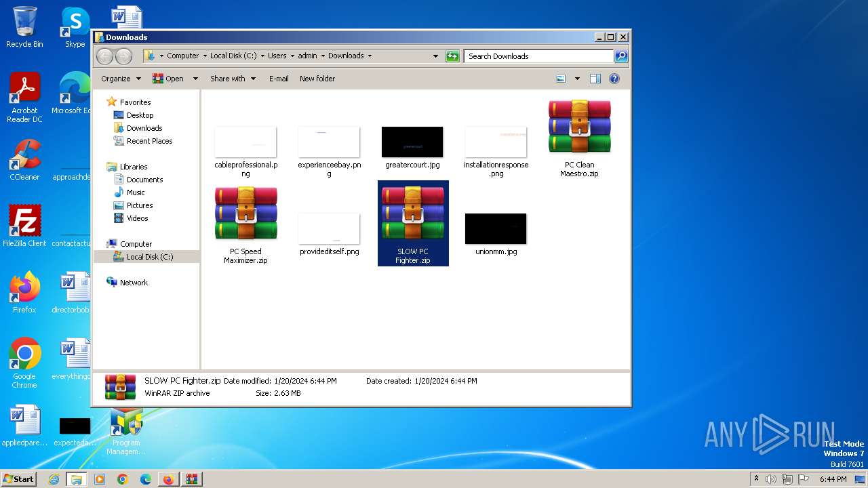Open the Organize menu
This screenshot has height=488, width=868.
121,79
